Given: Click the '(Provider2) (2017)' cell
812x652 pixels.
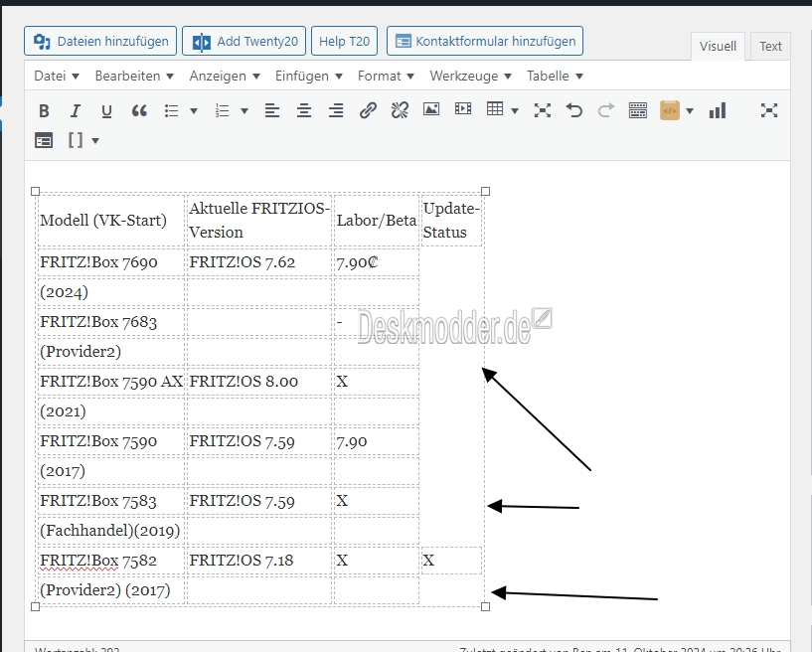Looking at the screenshot, I should pyautogui.click(x=111, y=590).
